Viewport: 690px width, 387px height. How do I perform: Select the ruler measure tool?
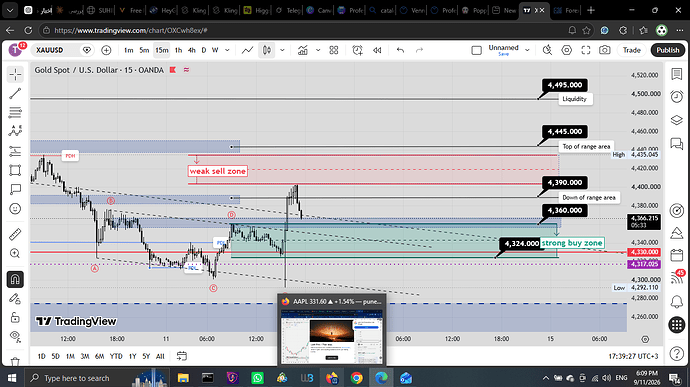tap(15, 234)
